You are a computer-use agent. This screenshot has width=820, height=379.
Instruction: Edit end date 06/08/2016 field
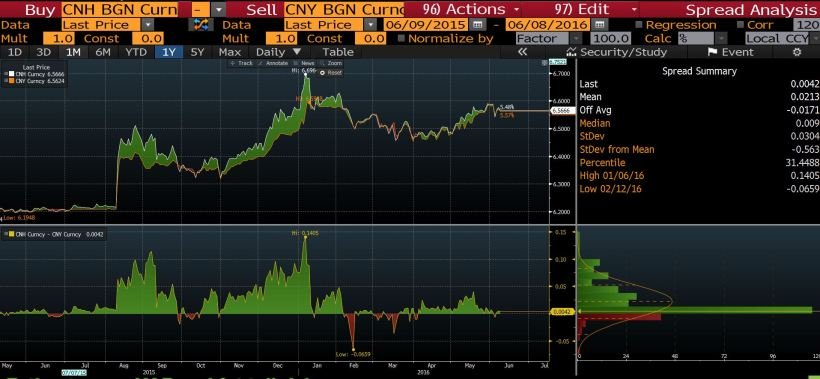(x=549, y=25)
